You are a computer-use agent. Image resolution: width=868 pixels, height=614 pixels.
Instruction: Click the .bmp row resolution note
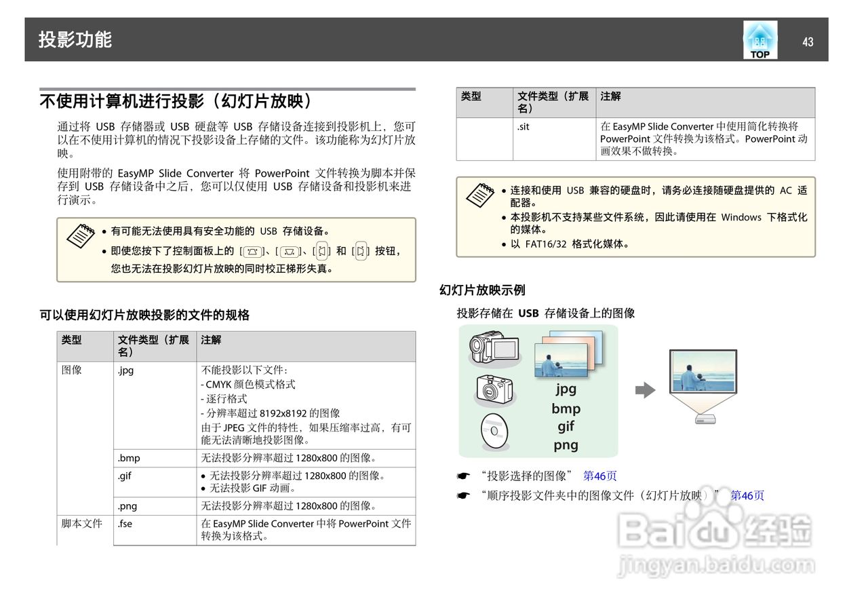click(x=289, y=459)
